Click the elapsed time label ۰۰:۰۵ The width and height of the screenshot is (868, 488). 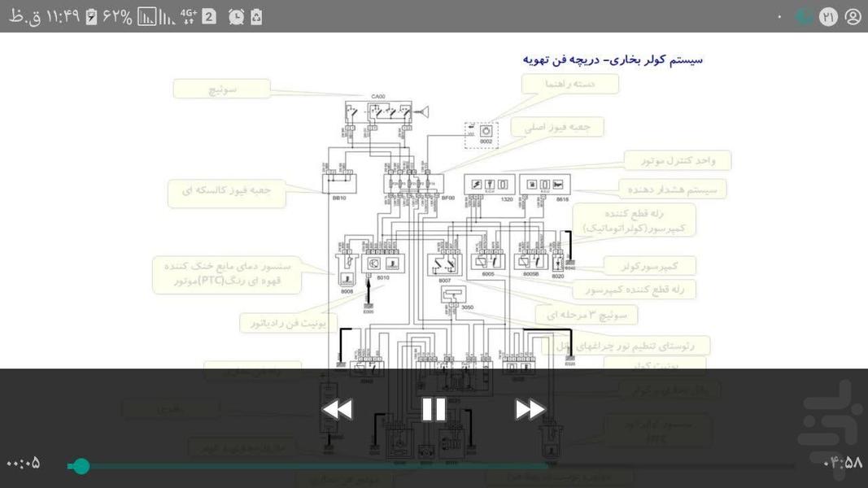[24, 464]
